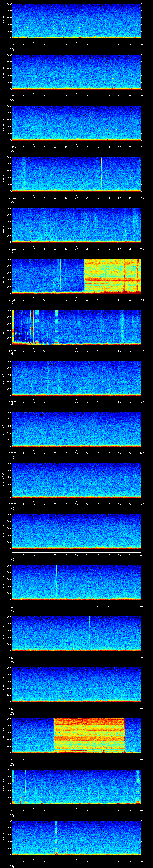This screenshot has height=868, width=153.
Task: Click the 9:24:00 start time label
Action: [x=12, y=555]
